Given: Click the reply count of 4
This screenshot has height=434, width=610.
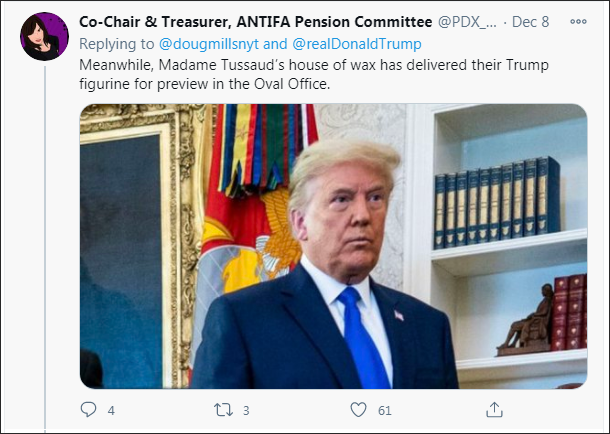Looking at the screenshot, I should click(x=111, y=410).
